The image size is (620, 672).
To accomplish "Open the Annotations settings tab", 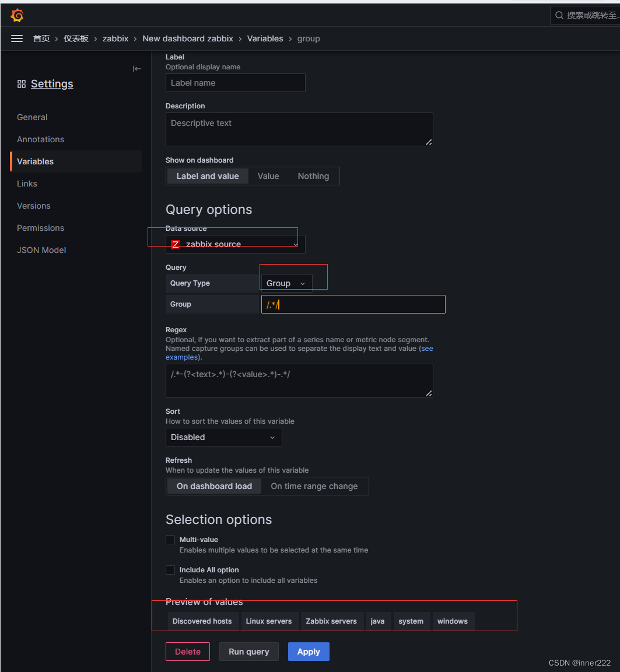I will (40, 139).
